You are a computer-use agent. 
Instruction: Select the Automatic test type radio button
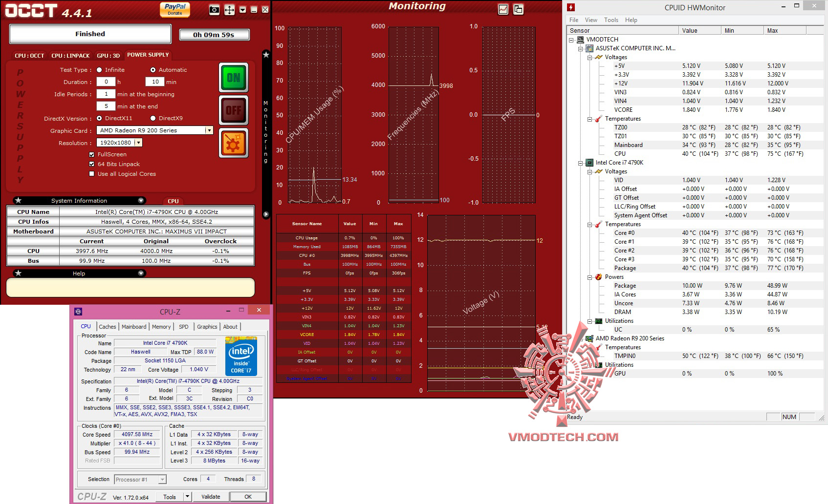(x=153, y=70)
